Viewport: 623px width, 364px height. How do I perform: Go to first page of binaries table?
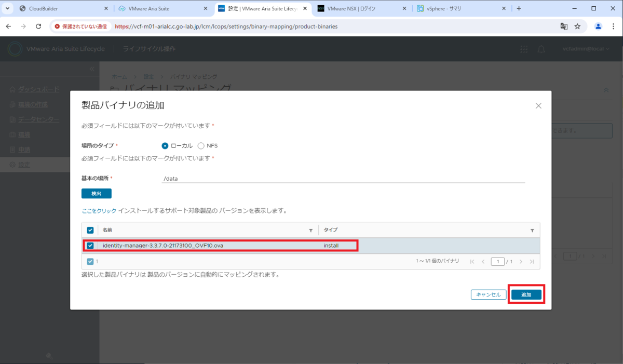(472, 262)
